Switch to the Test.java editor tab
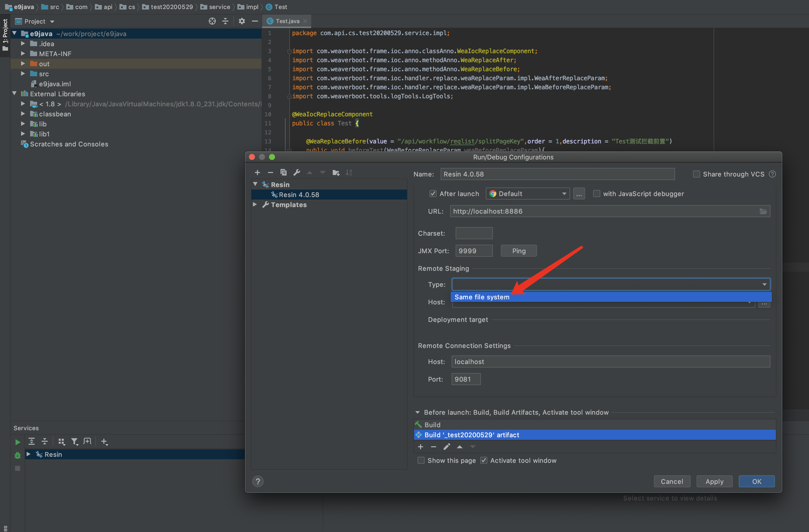The width and height of the screenshot is (809, 532). point(287,21)
